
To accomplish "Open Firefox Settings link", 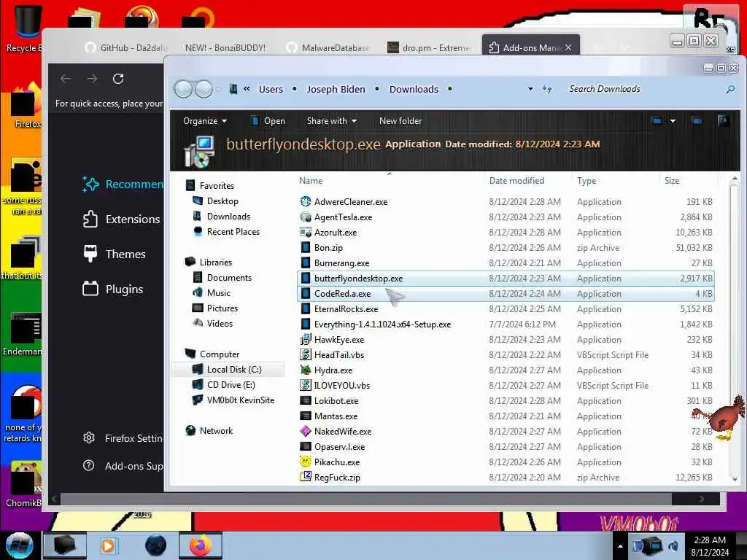I will [x=123, y=438].
